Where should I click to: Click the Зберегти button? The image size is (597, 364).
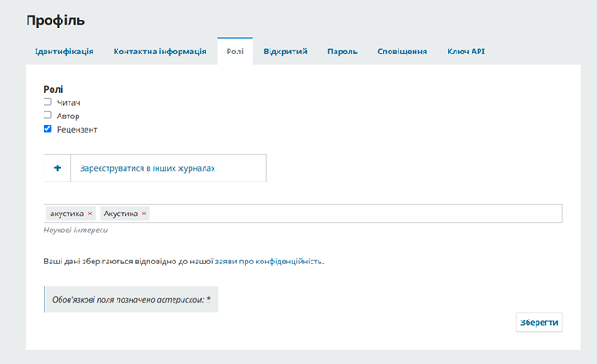click(539, 322)
